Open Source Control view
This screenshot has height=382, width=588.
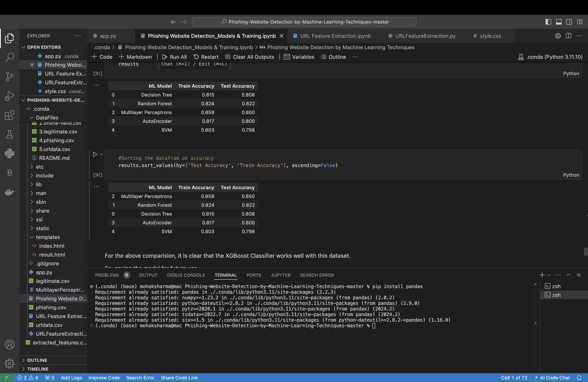9,77
